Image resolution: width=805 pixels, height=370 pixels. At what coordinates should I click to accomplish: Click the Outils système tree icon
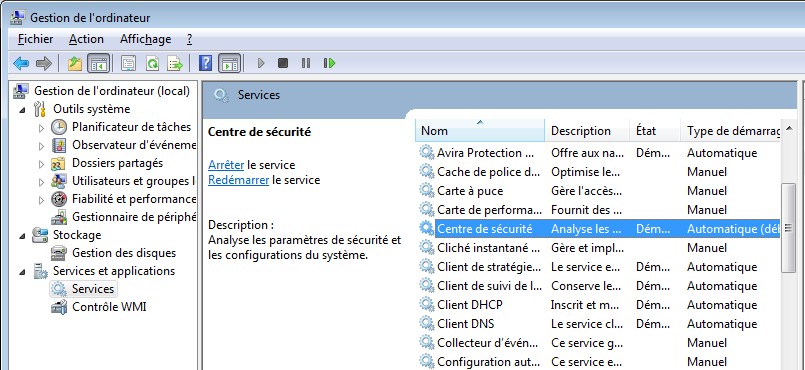(40, 109)
